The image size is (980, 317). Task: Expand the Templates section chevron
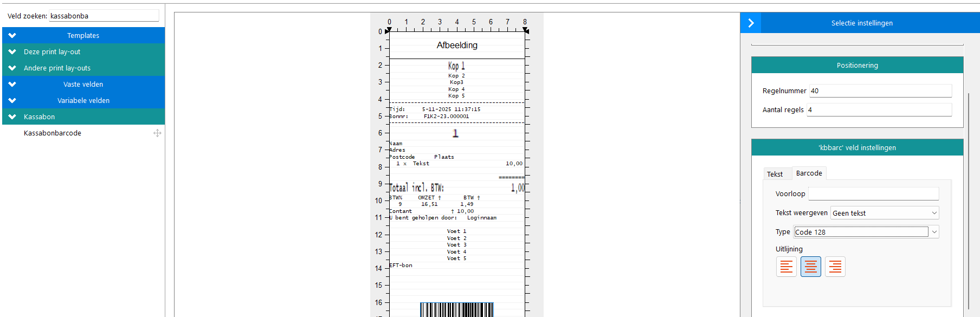12,36
